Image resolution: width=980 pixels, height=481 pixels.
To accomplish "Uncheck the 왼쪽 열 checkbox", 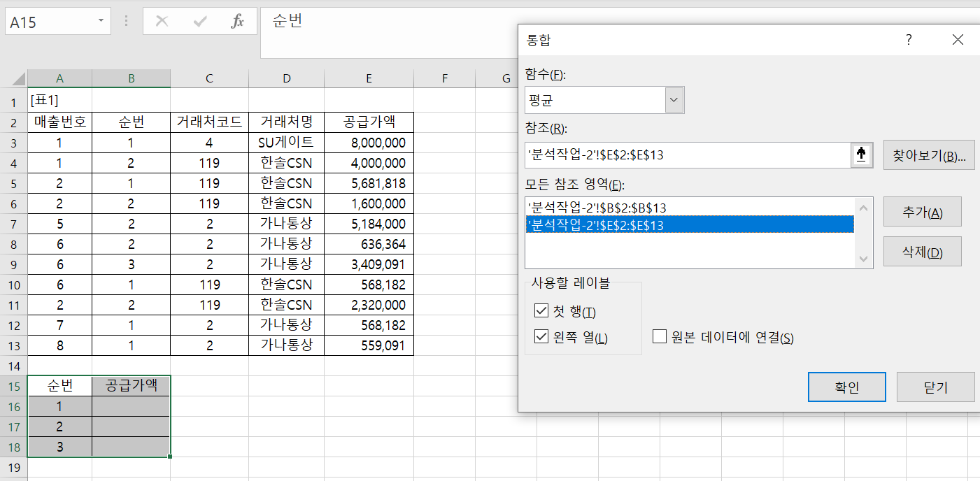I will (541, 337).
